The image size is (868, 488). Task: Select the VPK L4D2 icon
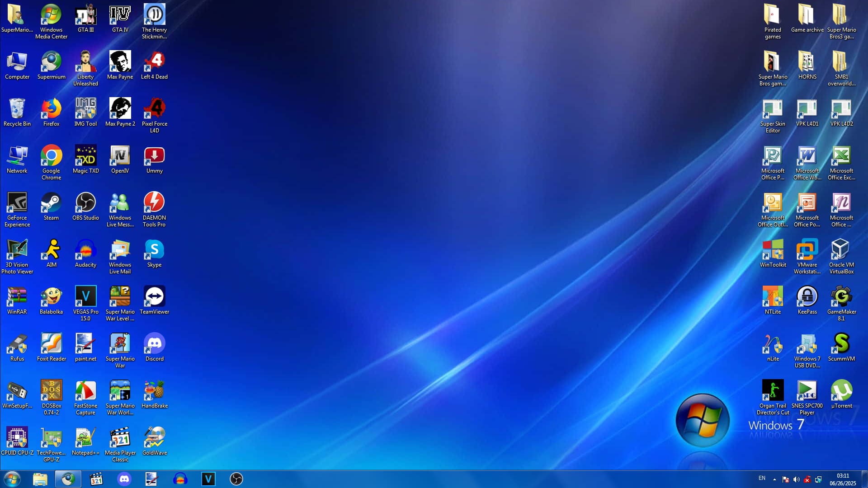click(841, 113)
